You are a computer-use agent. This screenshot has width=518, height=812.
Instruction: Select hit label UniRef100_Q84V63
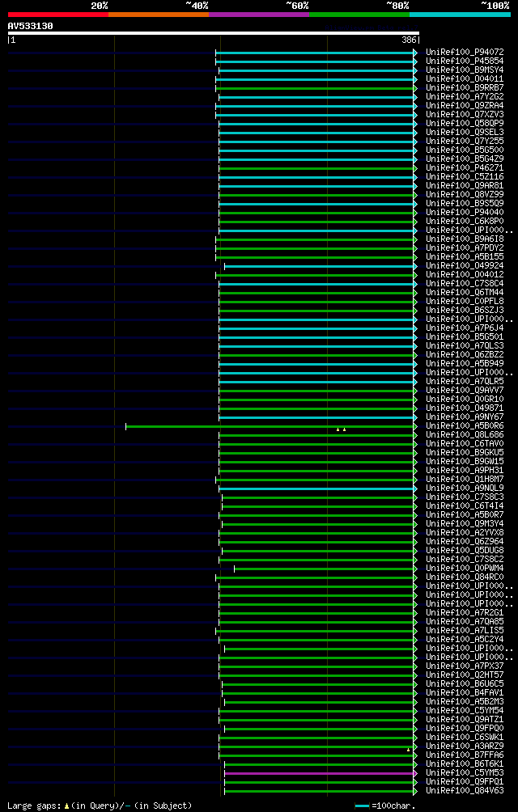465,791
